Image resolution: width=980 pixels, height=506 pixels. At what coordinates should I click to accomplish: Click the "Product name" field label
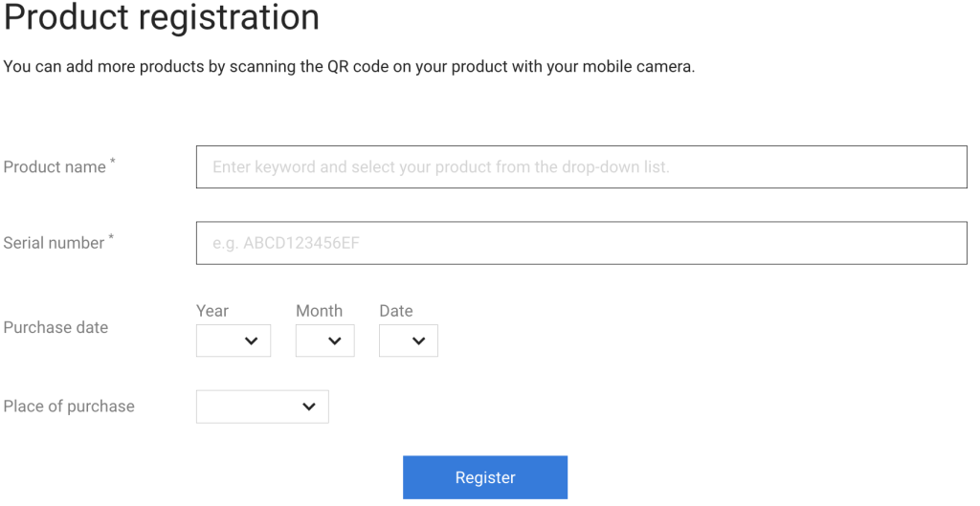coord(55,166)
